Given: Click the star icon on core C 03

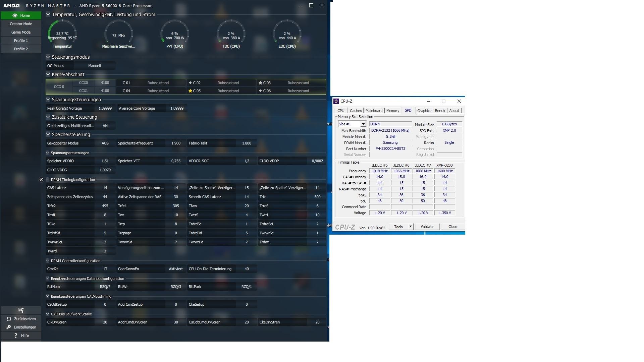Looking at the screenshot, I should click(x=260, y=83).
